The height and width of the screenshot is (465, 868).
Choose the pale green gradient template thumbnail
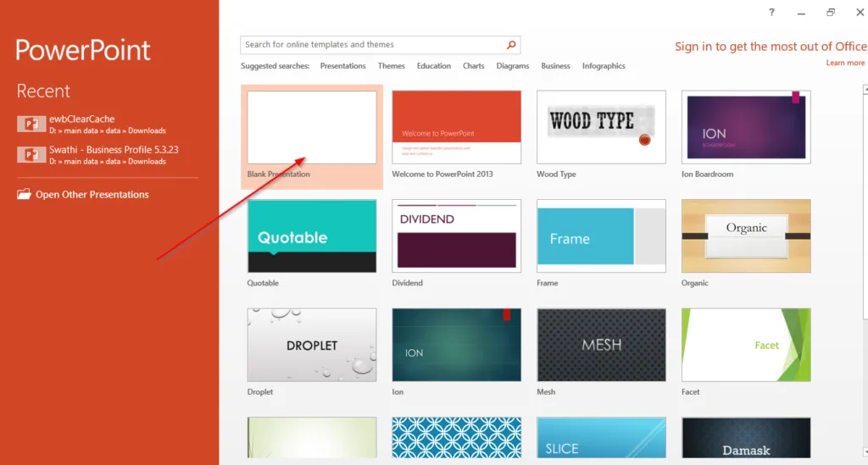[312, 438]
